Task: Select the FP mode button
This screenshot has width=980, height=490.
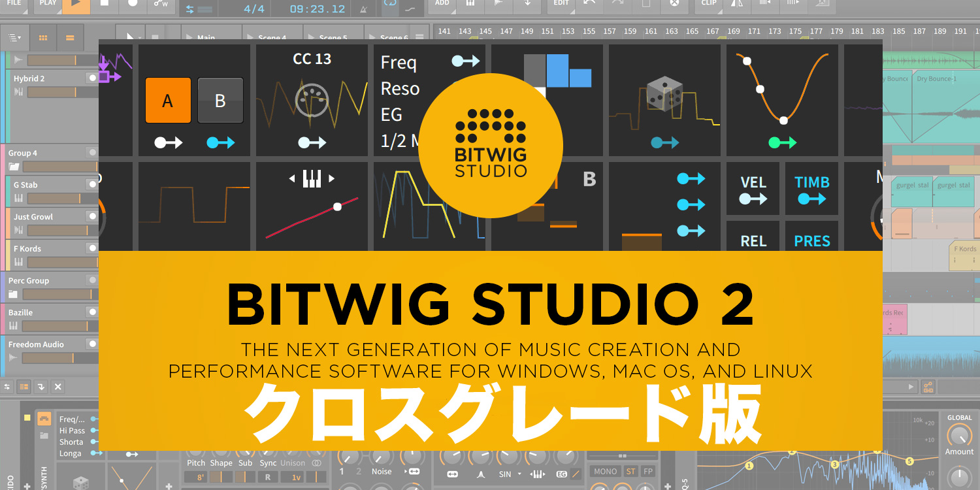Action: coord(647,471)
